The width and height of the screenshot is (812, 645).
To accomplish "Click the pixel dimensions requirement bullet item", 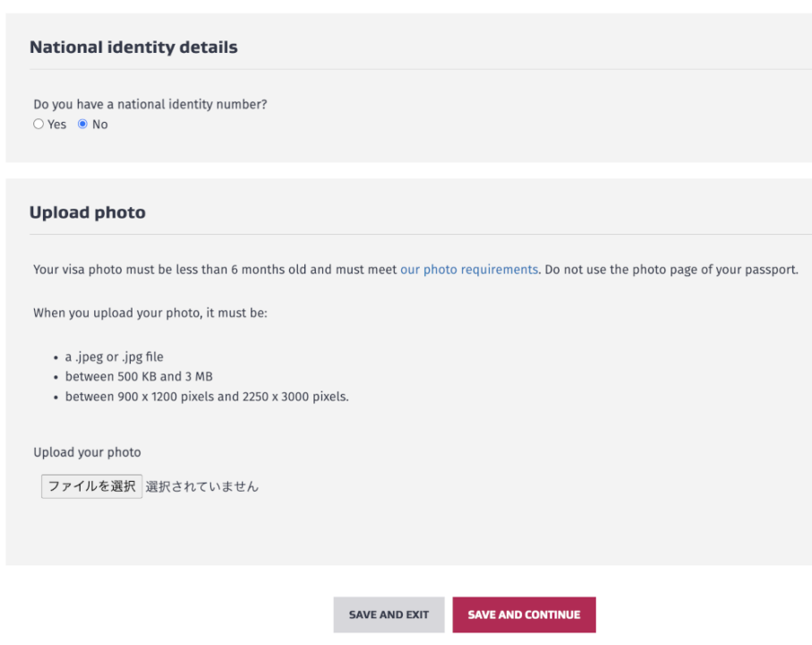I will (x=207, y=396).
